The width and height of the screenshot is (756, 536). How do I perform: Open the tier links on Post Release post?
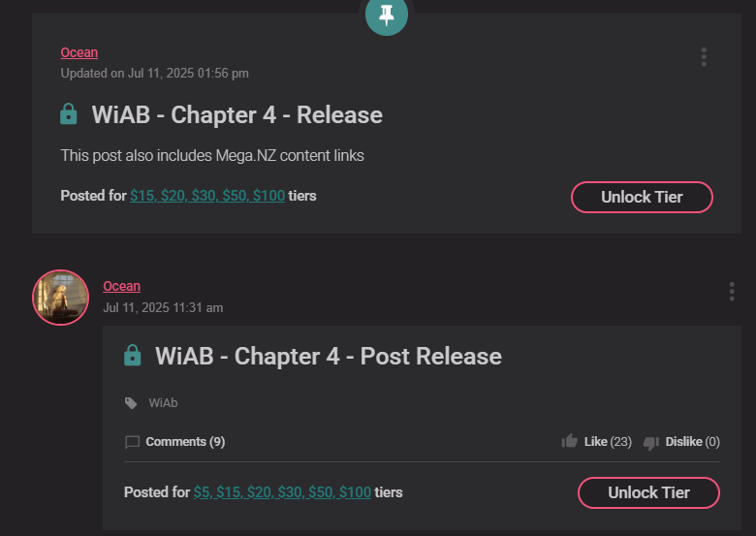[x=282, y=492]
